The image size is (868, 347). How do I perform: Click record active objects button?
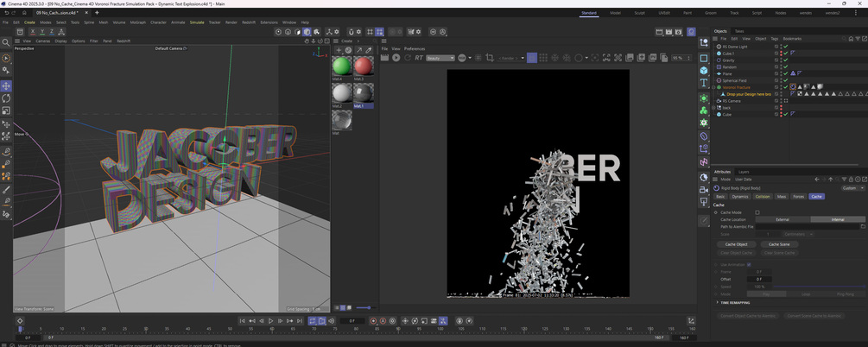374,321
